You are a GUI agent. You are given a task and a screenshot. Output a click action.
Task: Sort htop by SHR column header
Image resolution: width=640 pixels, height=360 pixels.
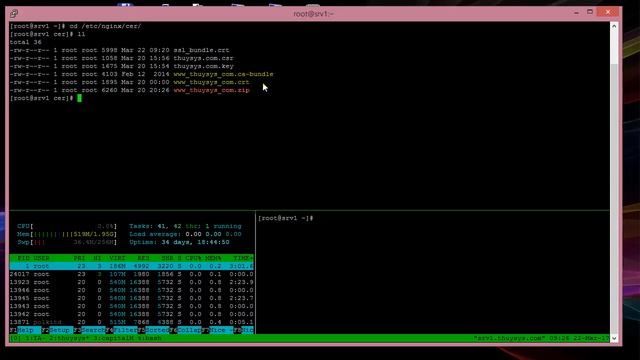pyautogui.click(x=167, y=258)
